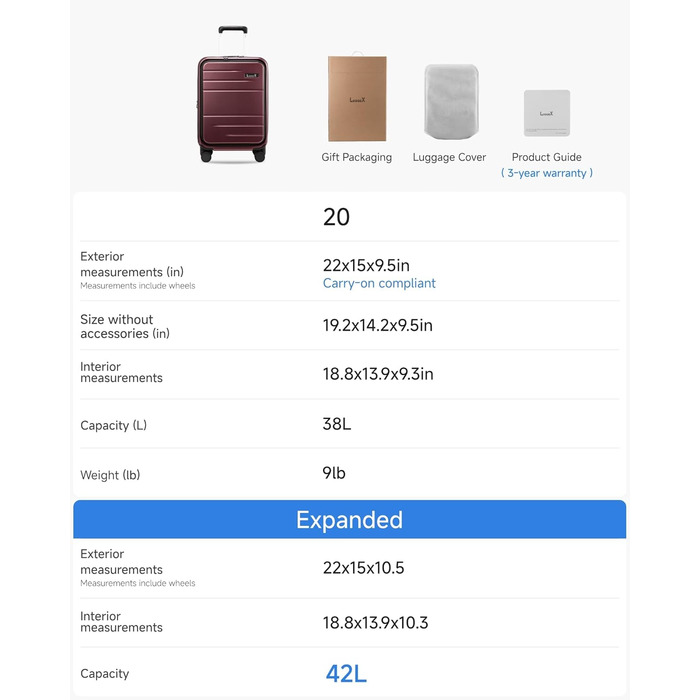The width and height of the screenshot is (700, 700).
Task: Click the blue 42L expanded capacity value
Action: click(x=346, y=674)
